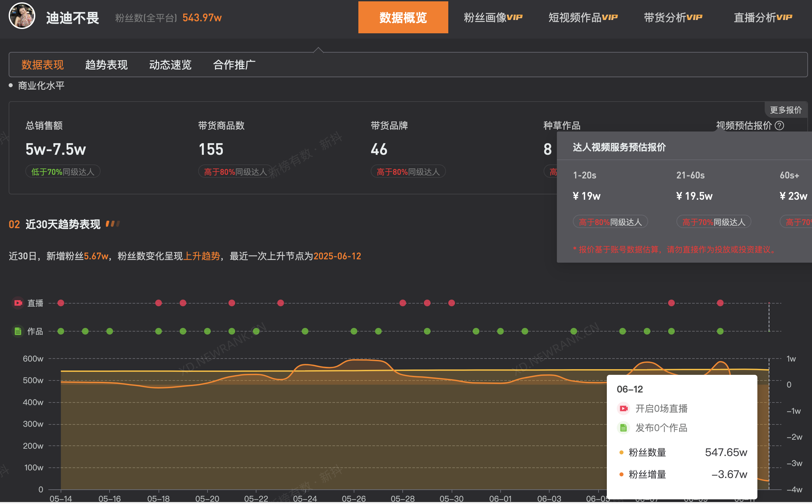The width and height of the screenshot is (812, 504).
Task: Go to 带货分析 VIP tab
Action: coord(673,17)
